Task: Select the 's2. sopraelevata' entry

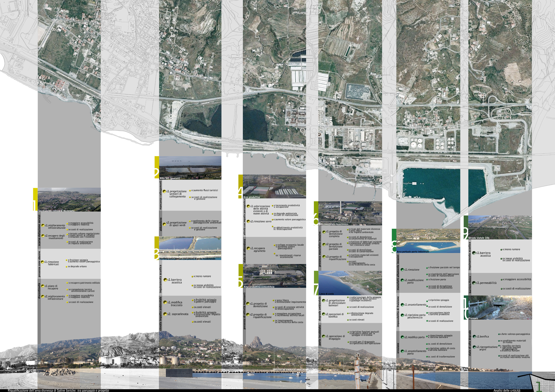Action: point(178,314)
